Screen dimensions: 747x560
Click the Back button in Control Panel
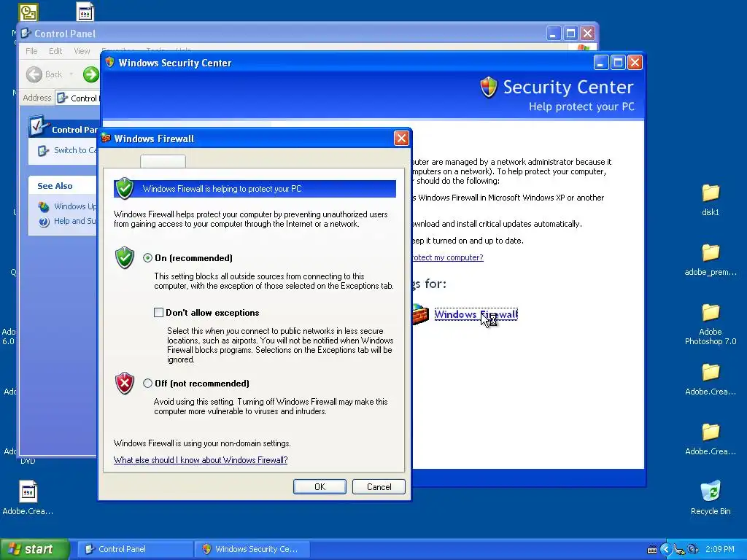point(44,74)
